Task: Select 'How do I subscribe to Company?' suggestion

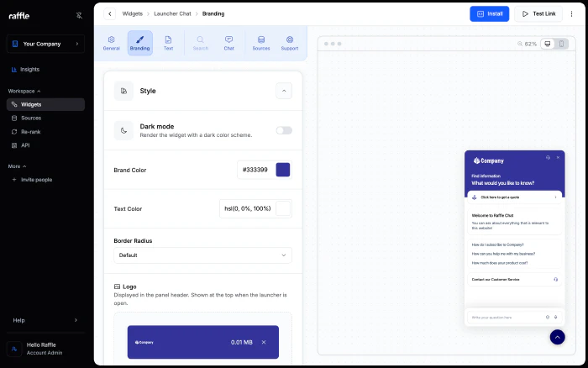Action: (497, 244)
